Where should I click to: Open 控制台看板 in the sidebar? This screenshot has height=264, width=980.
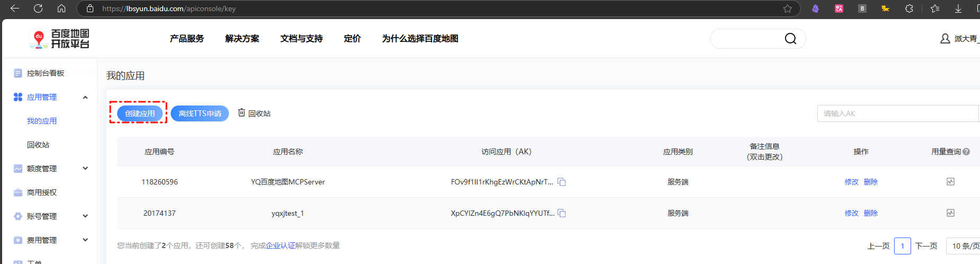(x=46, y=73)
